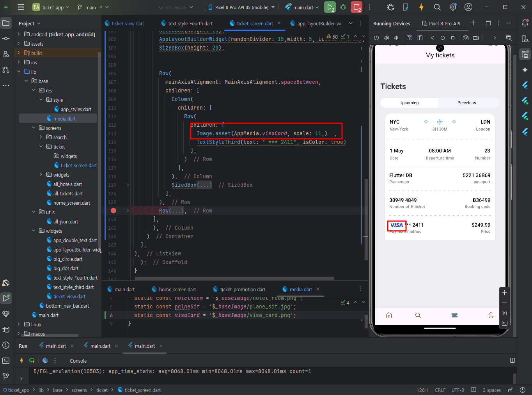
Task: Open the ticket_app project dropdown
Action: [51, 7]
